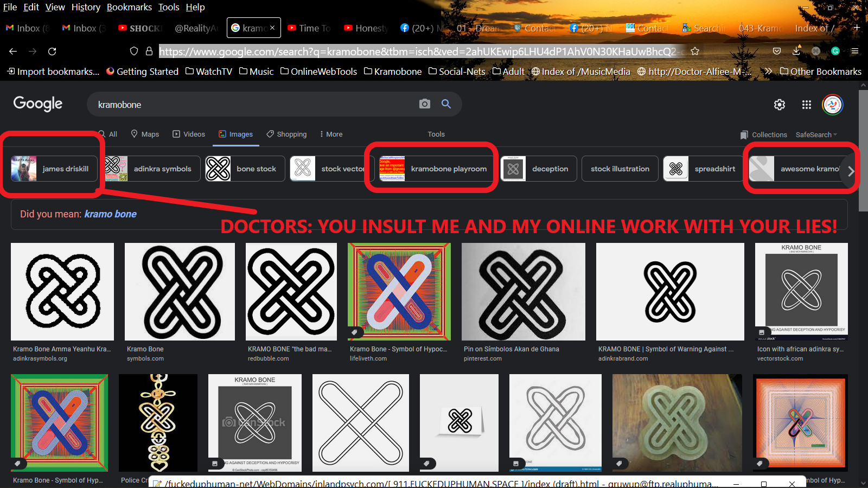Open the Pocket save icon in toolbar
This screenshot has height=488, width=868.
click(777, 51)
